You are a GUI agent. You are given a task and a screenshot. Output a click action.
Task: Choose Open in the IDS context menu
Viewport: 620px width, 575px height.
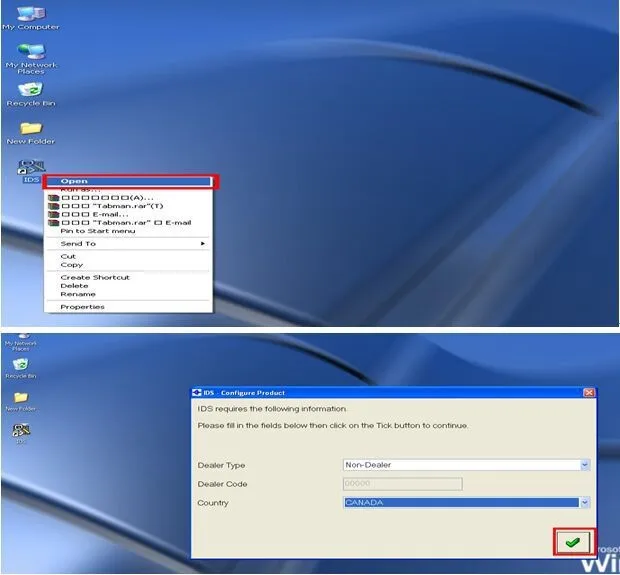pos(129,181)
